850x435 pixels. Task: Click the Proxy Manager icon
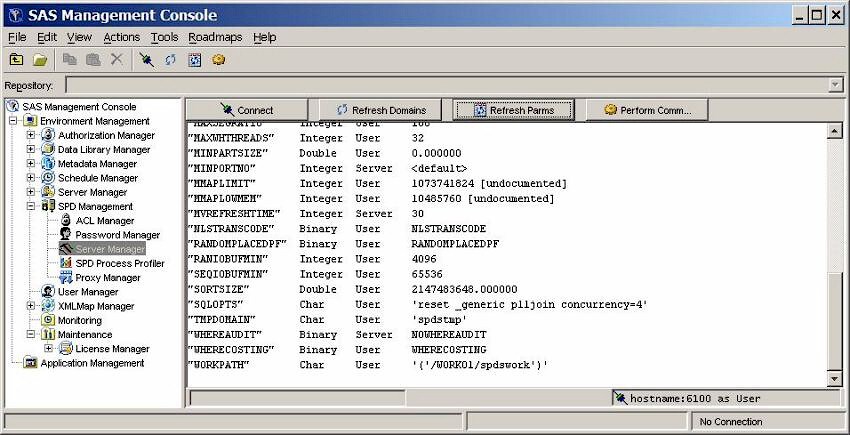(x=66, y=277)
